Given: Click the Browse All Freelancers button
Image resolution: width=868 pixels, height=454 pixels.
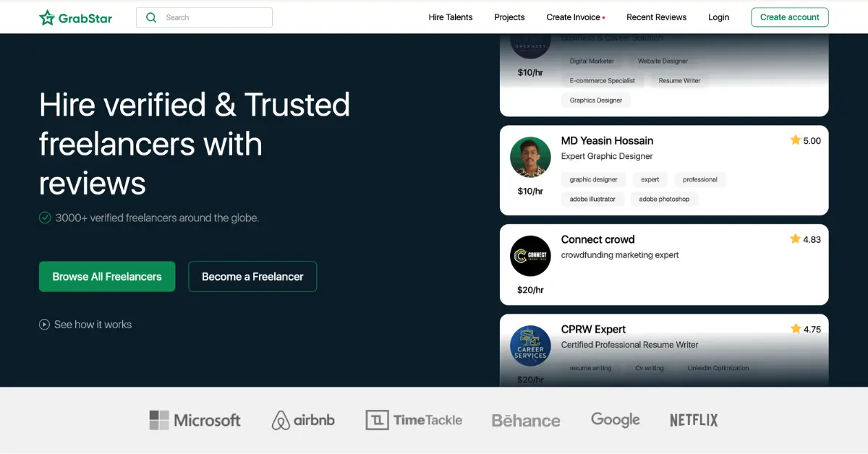Looking at the screenshot, I should click(x=106, y=276).
